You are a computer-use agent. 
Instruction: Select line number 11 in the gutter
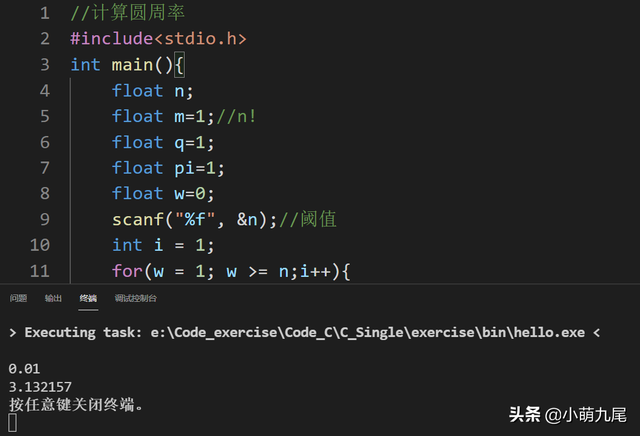point(40,271)
